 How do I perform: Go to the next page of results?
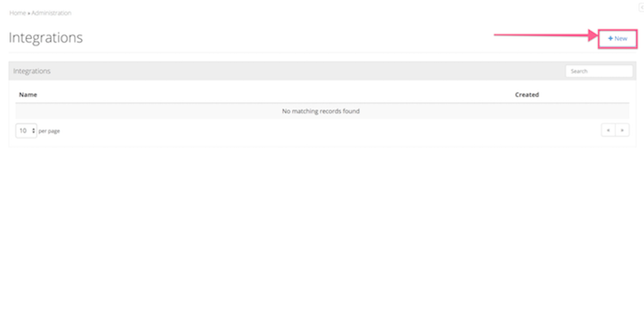pos(622,130)
